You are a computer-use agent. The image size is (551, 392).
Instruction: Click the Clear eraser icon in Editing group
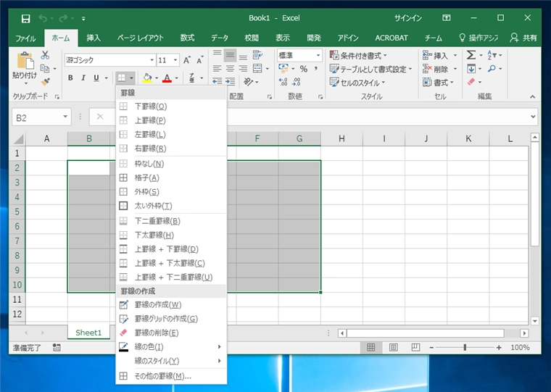(x=471, y=82)
